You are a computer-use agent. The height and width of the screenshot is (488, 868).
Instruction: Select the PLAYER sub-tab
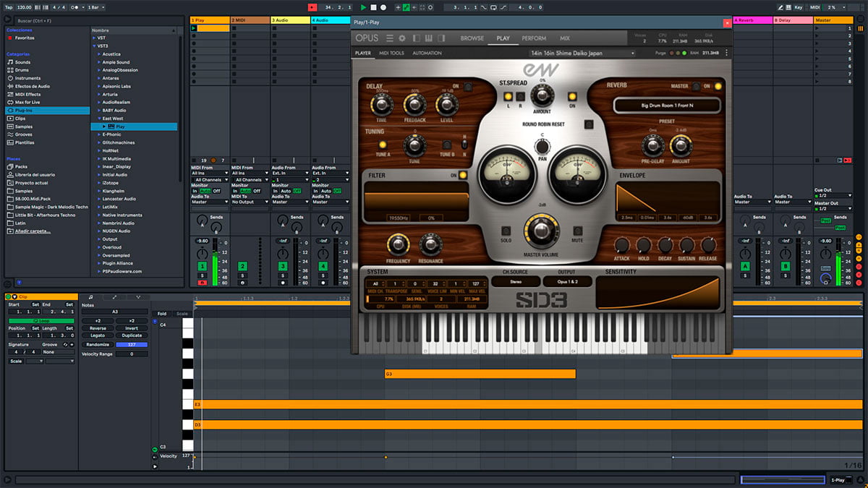363,53
